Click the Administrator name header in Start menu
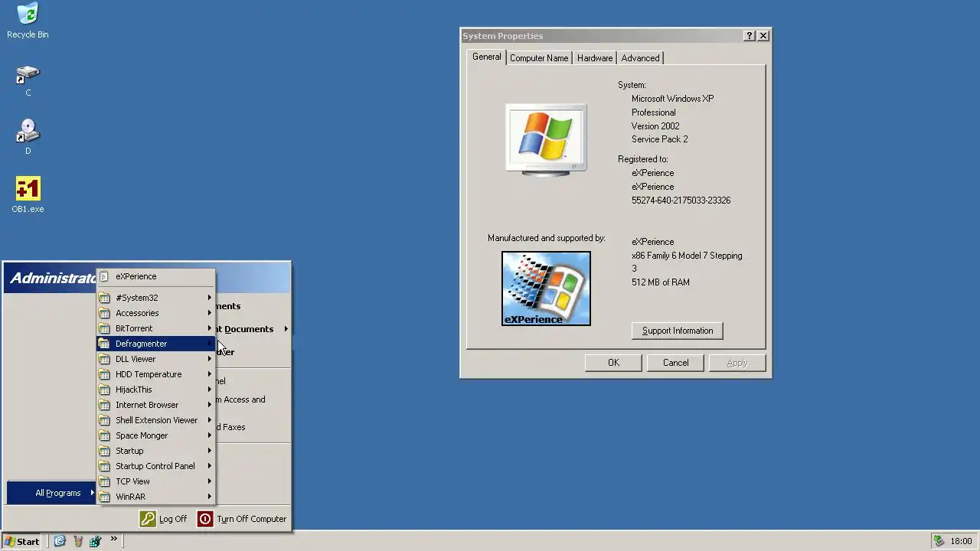 pyautogui.click(x=52, y=278)
